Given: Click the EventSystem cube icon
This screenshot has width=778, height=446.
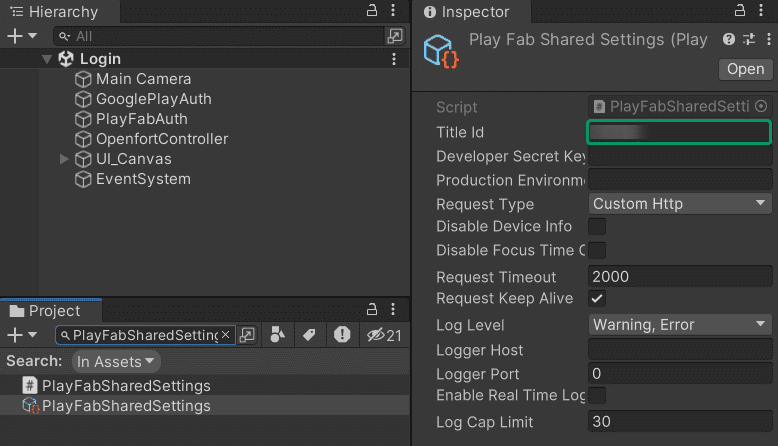Looking at the screenshot, I should tap(83, 179).
